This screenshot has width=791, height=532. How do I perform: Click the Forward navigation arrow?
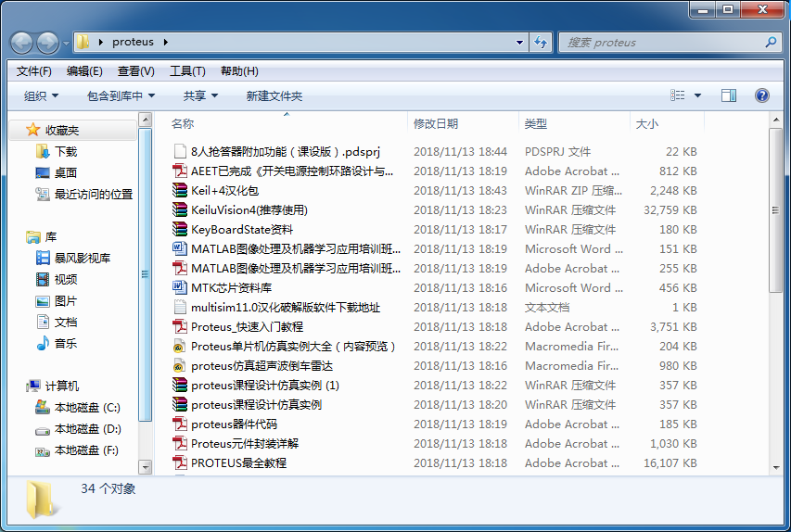[x=48, y=43]
